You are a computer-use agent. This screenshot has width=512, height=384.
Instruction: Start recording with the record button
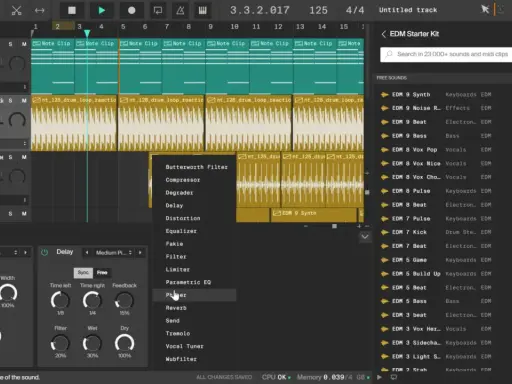pos(132,10)
